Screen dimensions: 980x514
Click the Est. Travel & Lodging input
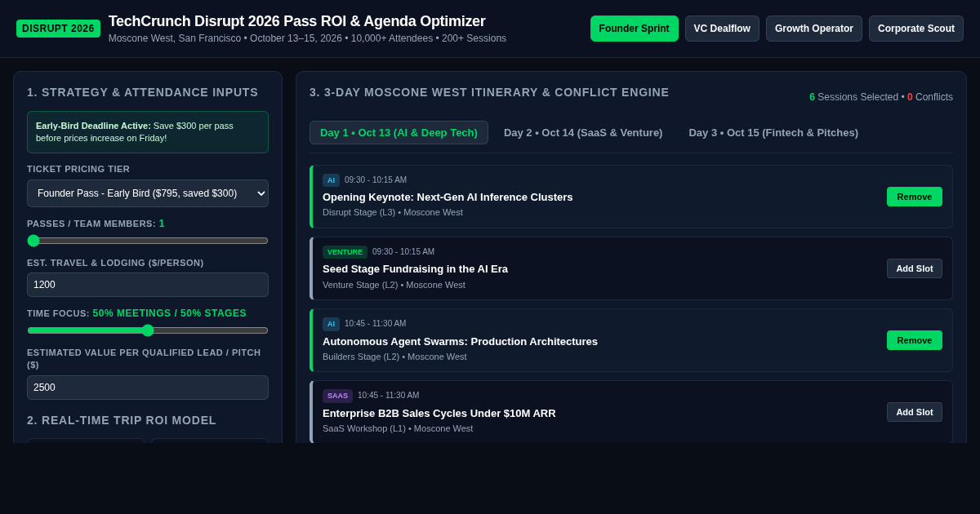[148, 285]
